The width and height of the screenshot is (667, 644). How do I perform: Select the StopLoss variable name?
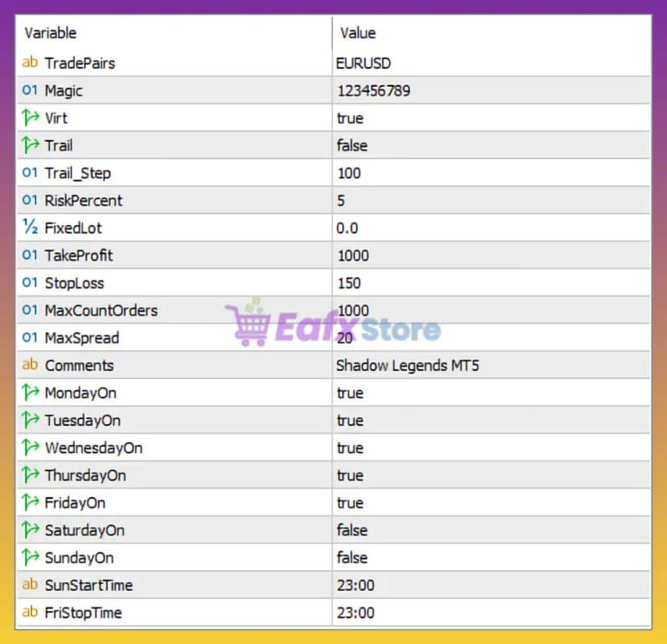tap(75, 283)
